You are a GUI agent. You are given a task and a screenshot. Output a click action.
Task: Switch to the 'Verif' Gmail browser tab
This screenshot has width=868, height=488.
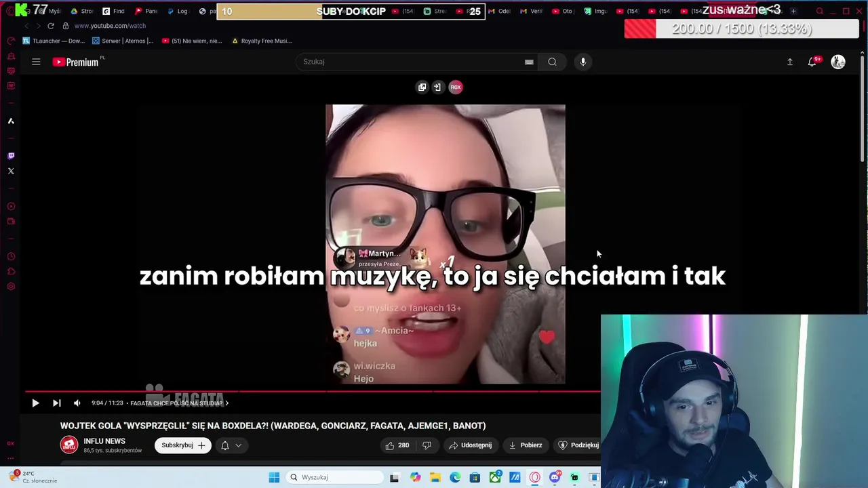pyautogui.click(x=531, y=11)
